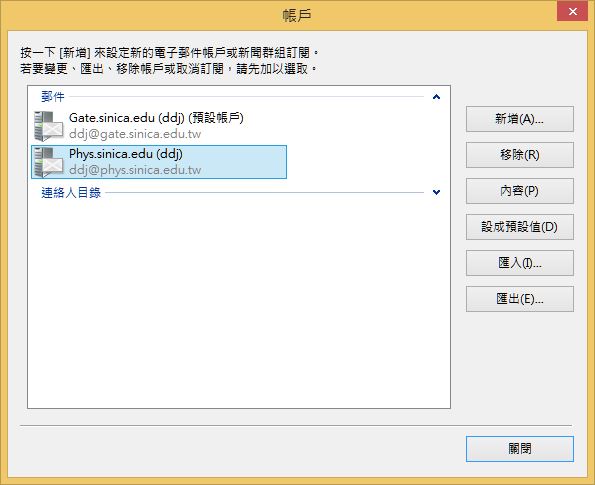Select the Phys.sinica.edu (ddj) account entry
The image size is (595, 485).
click(159, 162)
